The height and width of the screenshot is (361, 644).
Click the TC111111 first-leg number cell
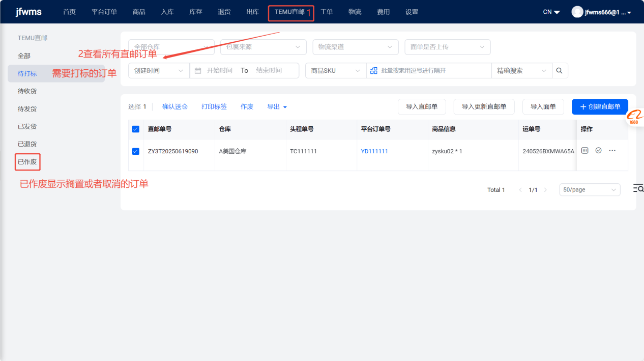click(303, 151)
